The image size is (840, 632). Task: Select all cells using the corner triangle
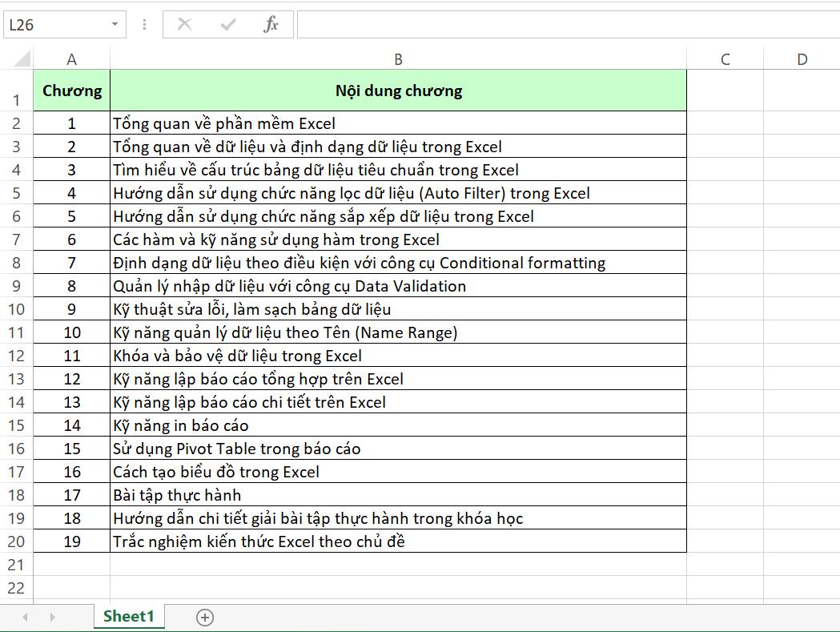[x=22, y=58]
